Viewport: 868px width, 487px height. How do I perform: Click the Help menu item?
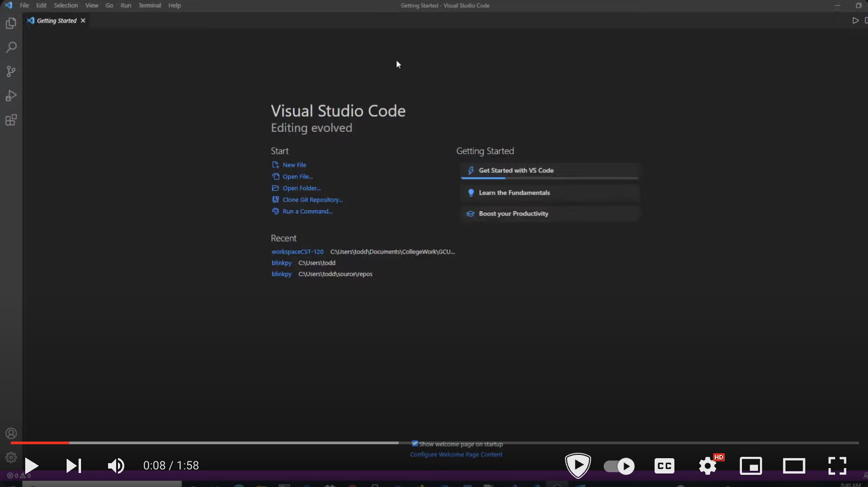(x=175, y=5)
